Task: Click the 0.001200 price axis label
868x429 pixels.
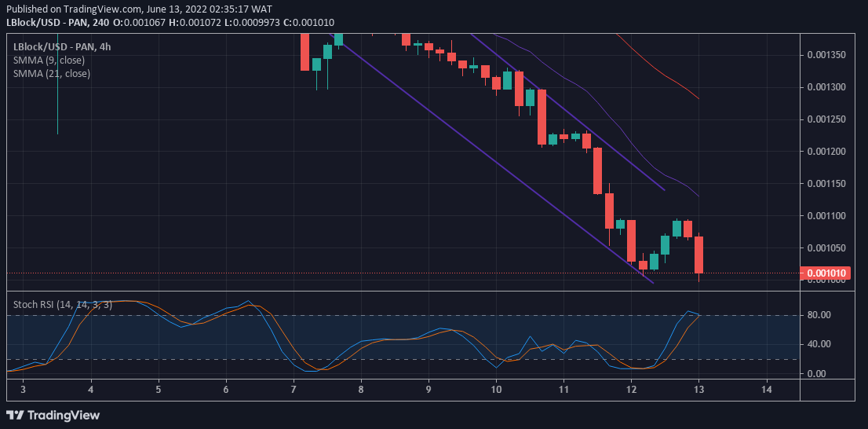Action: click(826, 152)
